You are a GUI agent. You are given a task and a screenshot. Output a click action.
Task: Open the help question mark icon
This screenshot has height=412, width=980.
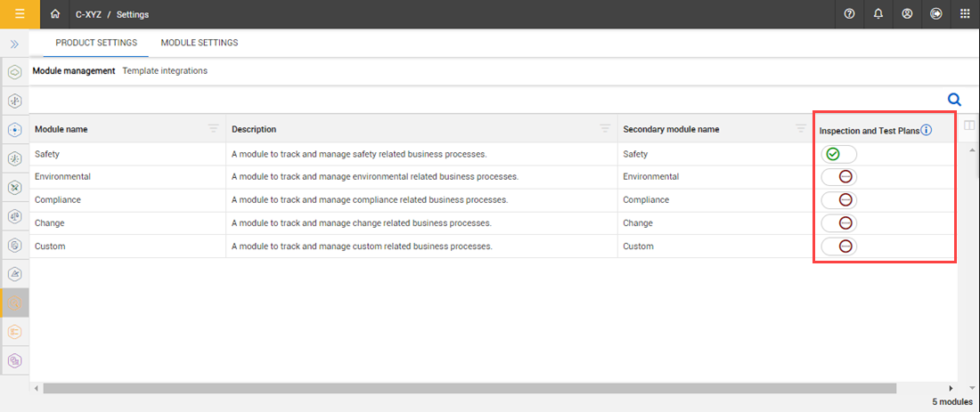849,14
